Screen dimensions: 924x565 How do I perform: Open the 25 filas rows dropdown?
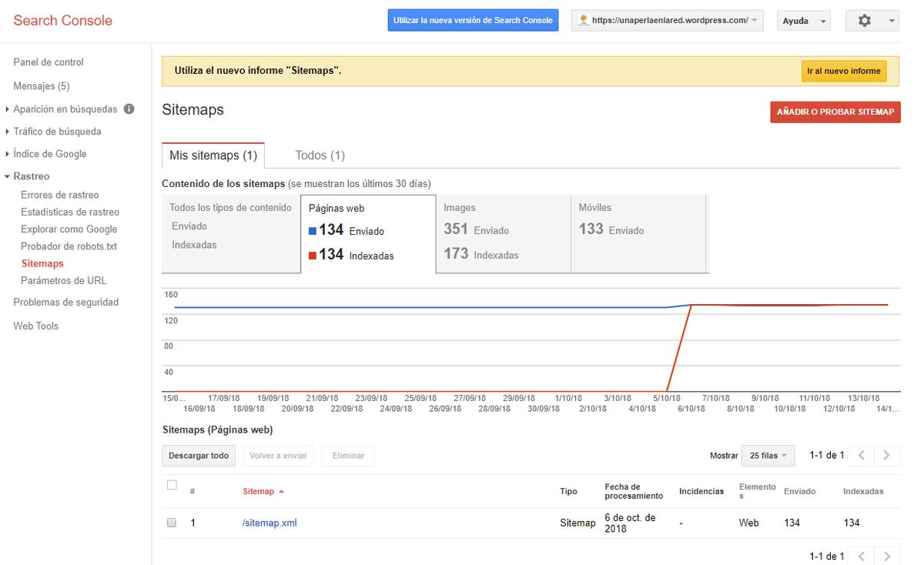coord(768,456)
